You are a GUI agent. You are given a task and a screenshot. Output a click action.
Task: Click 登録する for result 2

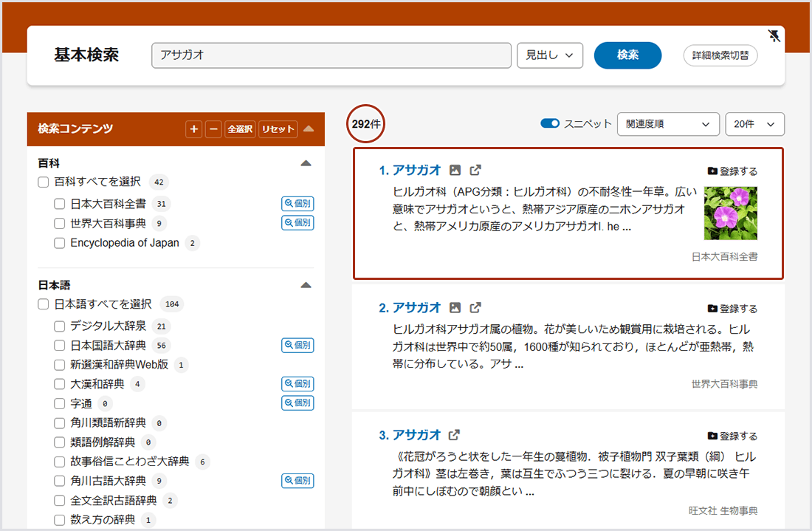[x=732, y=309]
